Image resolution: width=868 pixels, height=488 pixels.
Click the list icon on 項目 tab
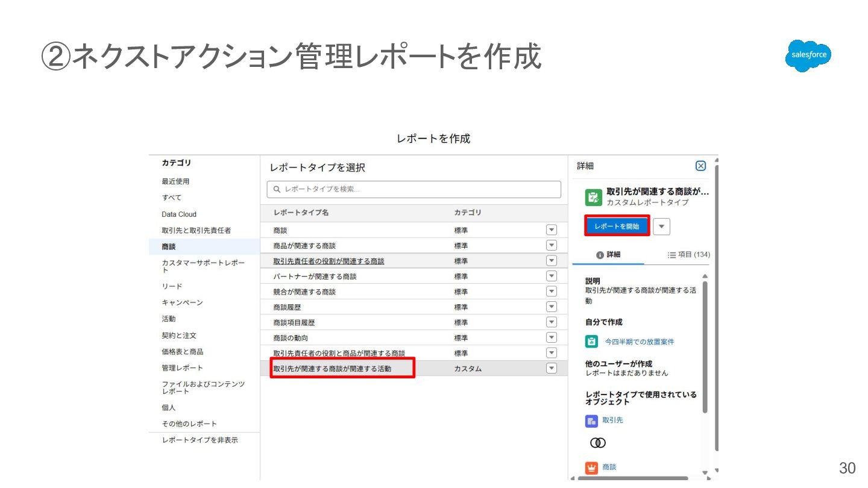coord(671,255)
